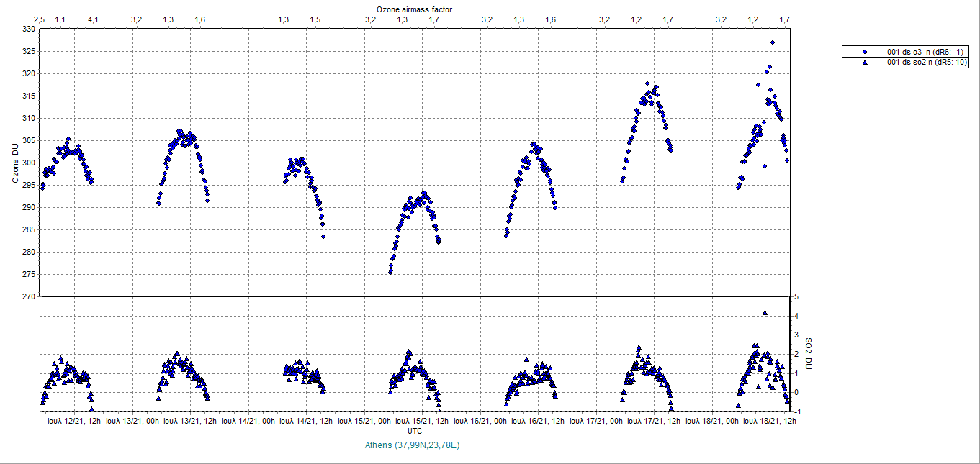Click the 'SO2, DU' right axis label
This screenshot has height=464, width=980.
[808, 352]
